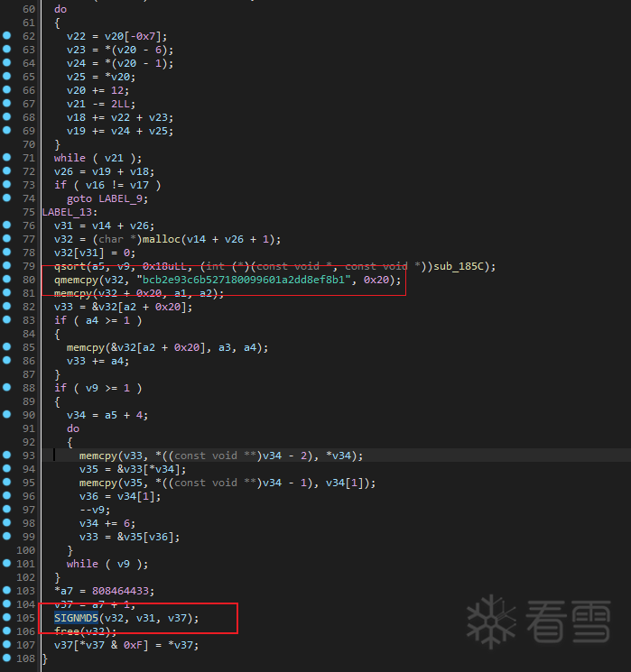This screenshot has height=672, width=631.
Task: Click 'if ( v9 >= 1 )' condition
Action: point(98,388)
